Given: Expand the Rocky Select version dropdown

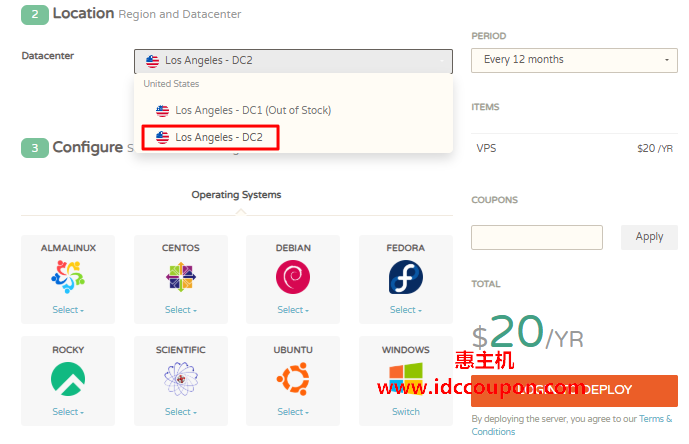Looking at the screenshot, I should [68, 412].
